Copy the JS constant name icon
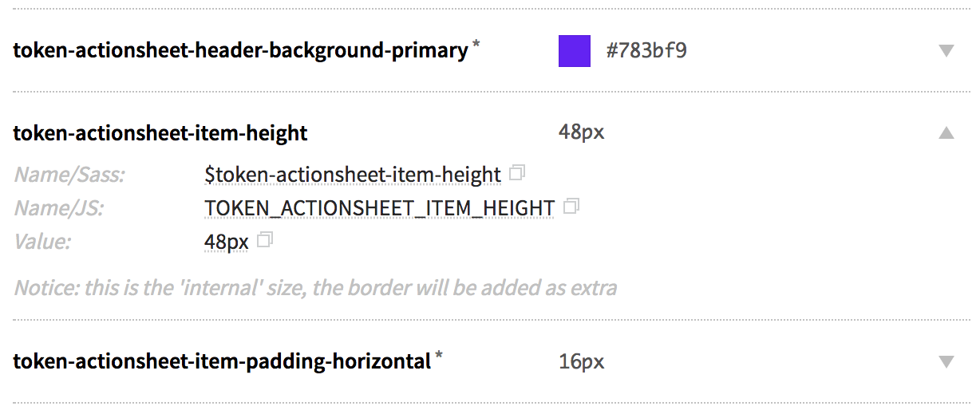 click(x=571, y=207)
